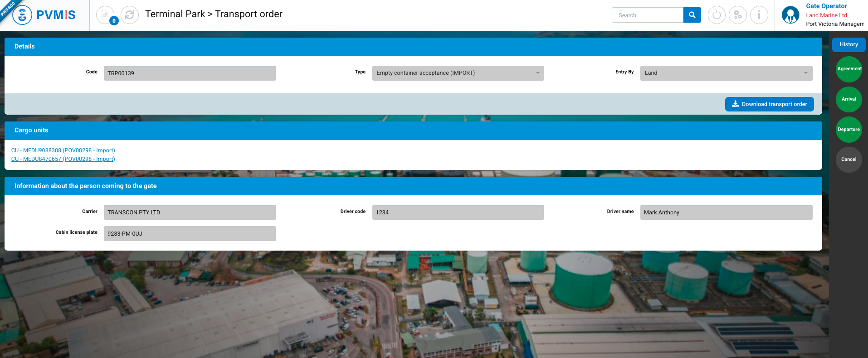Open cargo unit MEDU8470657 link
The width and height of the screenshot is (868, 358).
63,159
